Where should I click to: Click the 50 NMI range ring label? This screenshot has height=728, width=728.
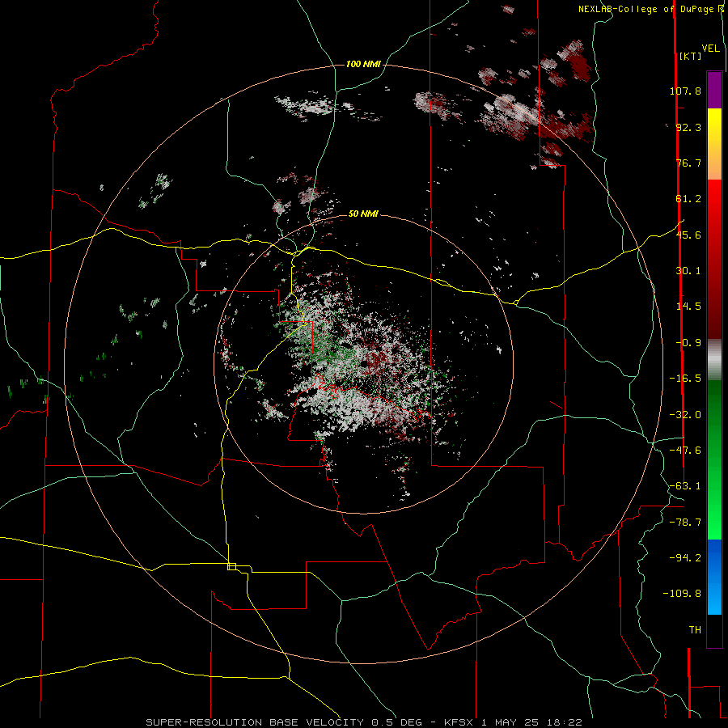[x=363, y=214]
